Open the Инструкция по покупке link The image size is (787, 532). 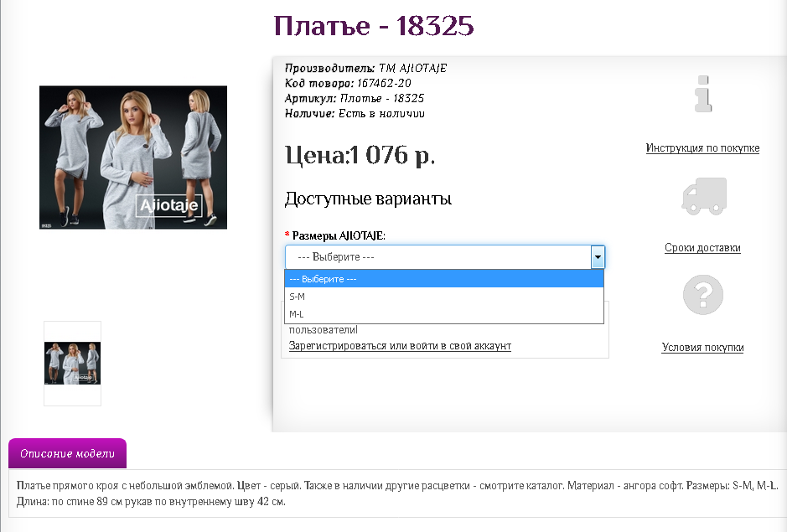(702, 147)
